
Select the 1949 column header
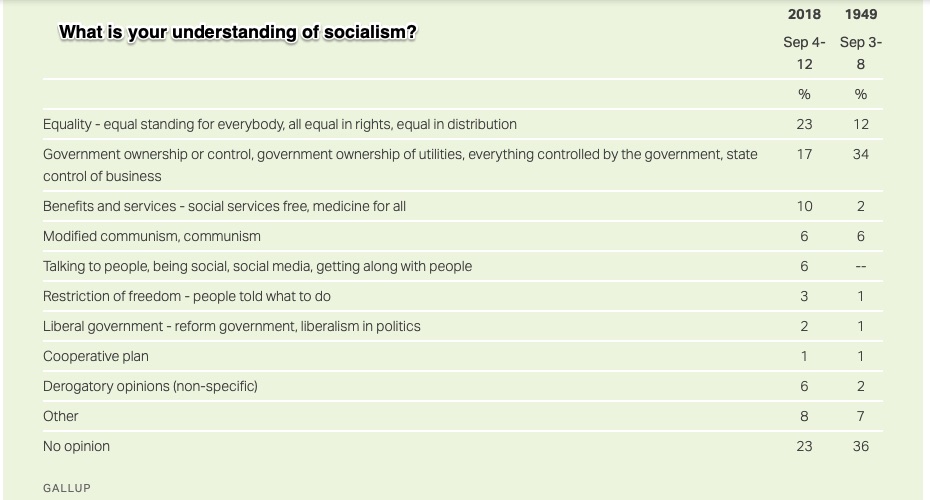point(861,14)
